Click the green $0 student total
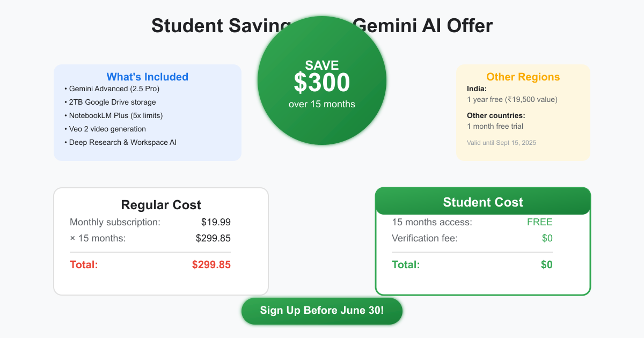Viewport: 644px width, 338px height. point(546,264)
